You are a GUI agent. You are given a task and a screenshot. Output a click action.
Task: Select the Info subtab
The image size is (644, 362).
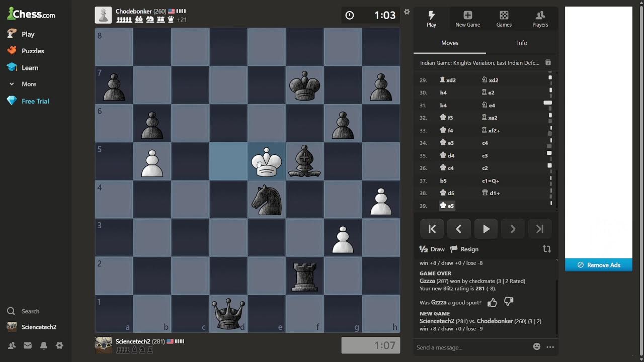(x=522, y=43)
